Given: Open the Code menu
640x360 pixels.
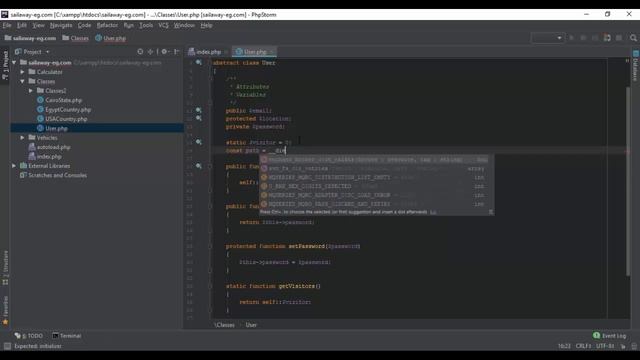Looking at the screenshot, I should click(84, 25).
